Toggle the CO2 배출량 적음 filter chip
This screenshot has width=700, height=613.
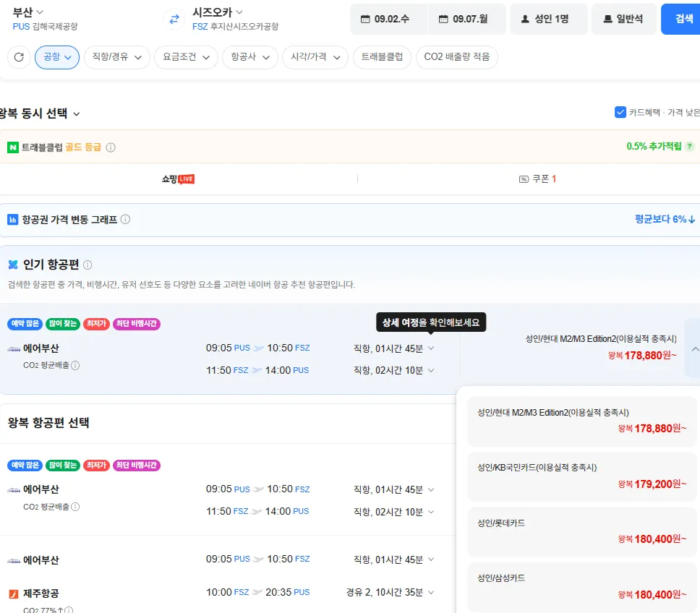[x=457, y=57]
